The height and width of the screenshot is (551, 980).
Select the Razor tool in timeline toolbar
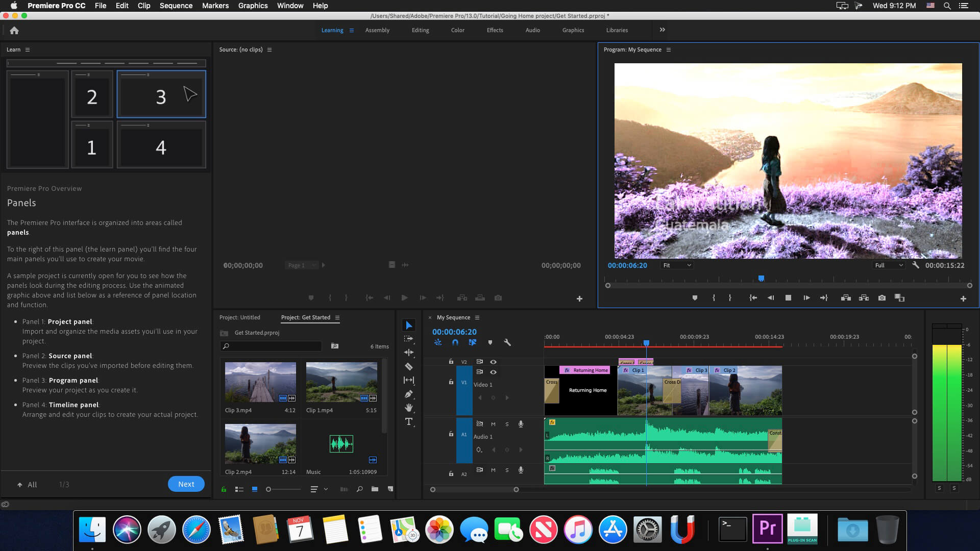[x=408, y=366]
